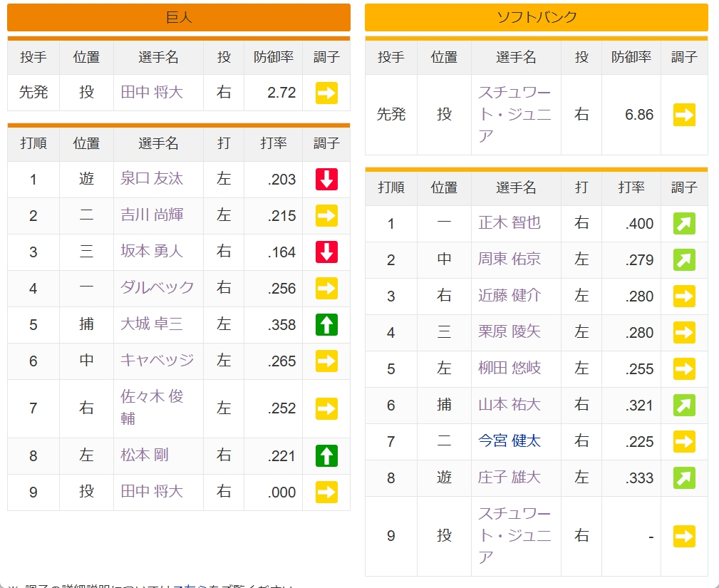Open Giants starting pitcher 田中 将大 link
Image resolution: width=719 pixels, height=588 pixels.
(152, 92)
